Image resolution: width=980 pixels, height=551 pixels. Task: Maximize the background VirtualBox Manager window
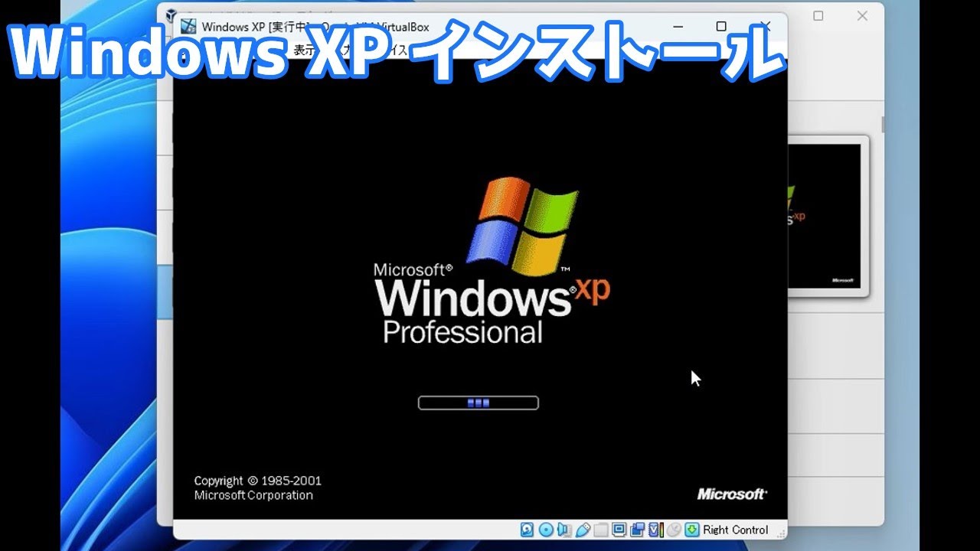[818, 15]
